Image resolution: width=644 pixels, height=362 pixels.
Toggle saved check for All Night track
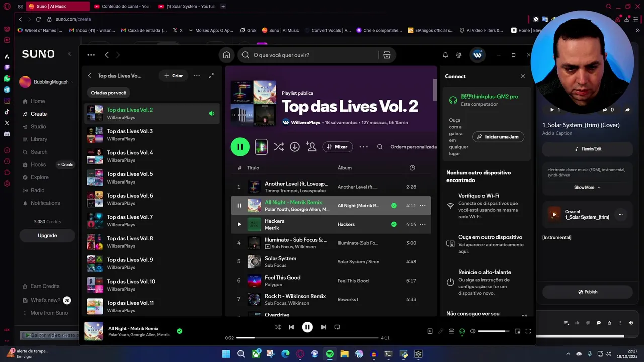tap(394, 205)
